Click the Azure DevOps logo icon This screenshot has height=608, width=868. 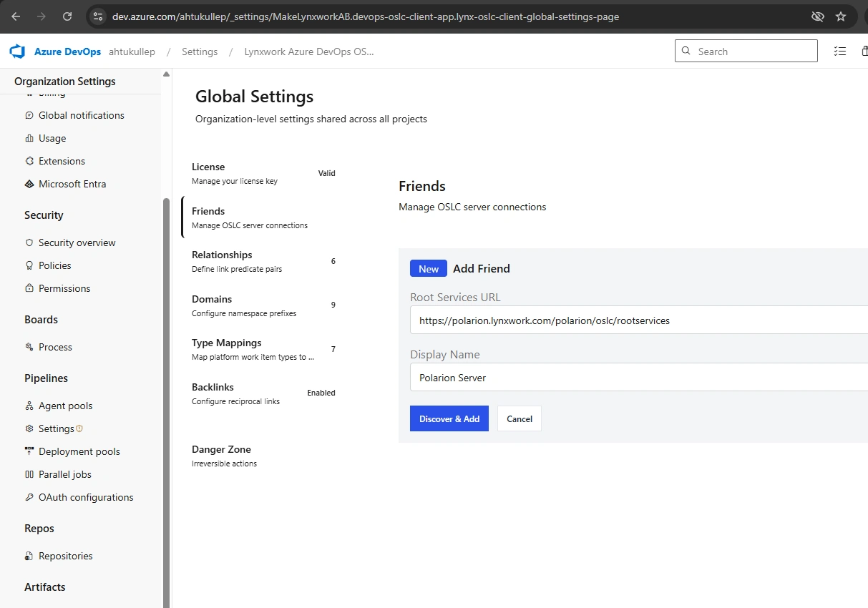tap(17, 52)
